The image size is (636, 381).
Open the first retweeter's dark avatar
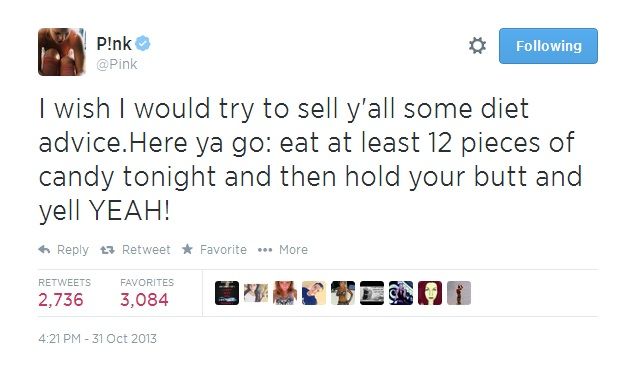(x=227, y=293)
